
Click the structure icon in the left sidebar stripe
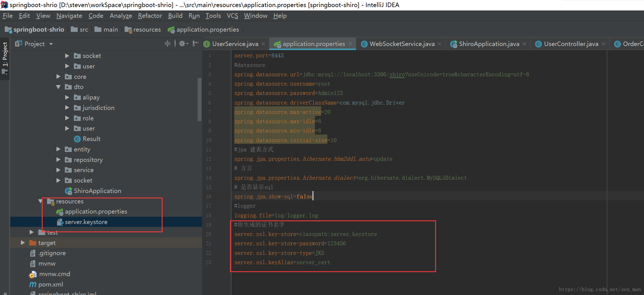click(5, 71)
